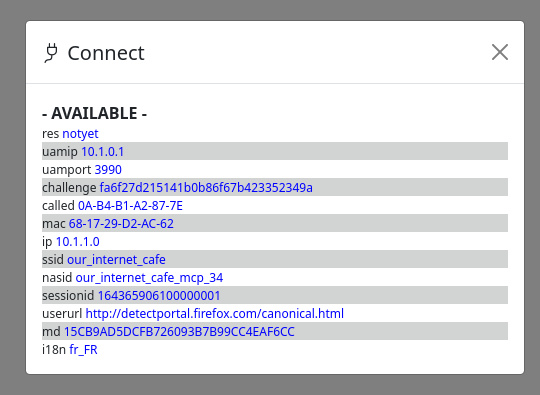Select the sessionid number
This screenshot has height=395, width=540.
[x=159, y=295]
